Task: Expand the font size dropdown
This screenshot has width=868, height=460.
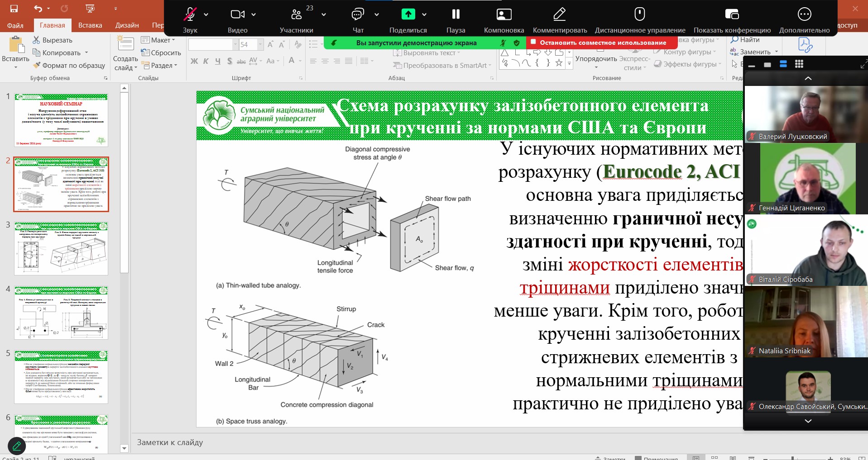Action: click(260, 44)
